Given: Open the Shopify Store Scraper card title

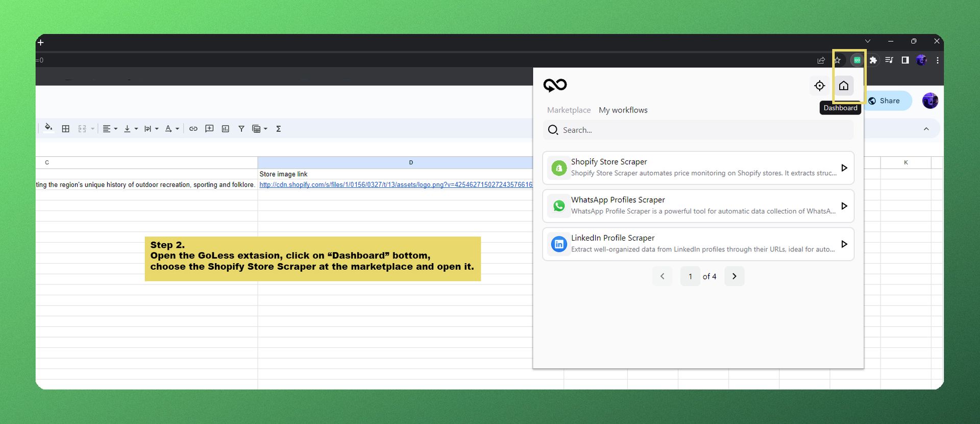Looking at the screenshot, I should 609,161.
